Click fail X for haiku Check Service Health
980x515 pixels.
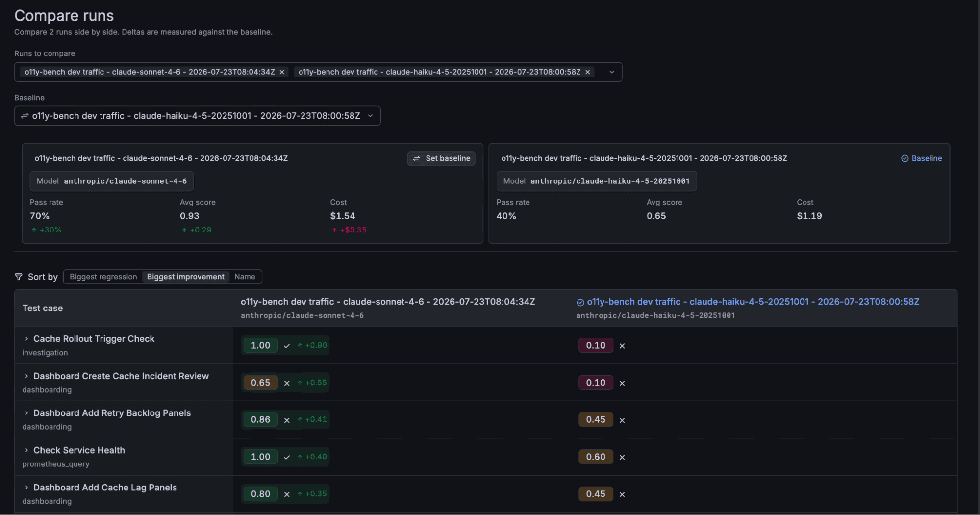click(x=622, y=457)
